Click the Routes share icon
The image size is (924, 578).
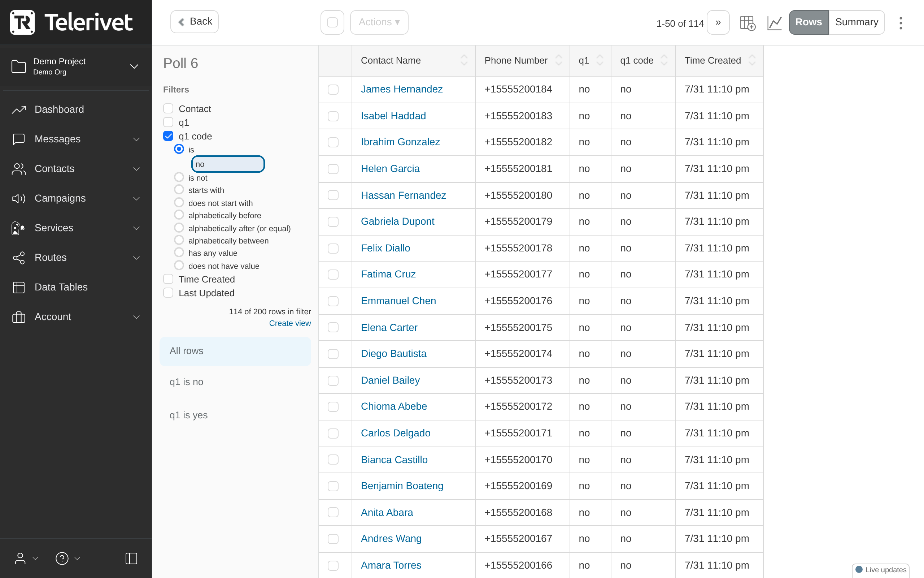19,258
